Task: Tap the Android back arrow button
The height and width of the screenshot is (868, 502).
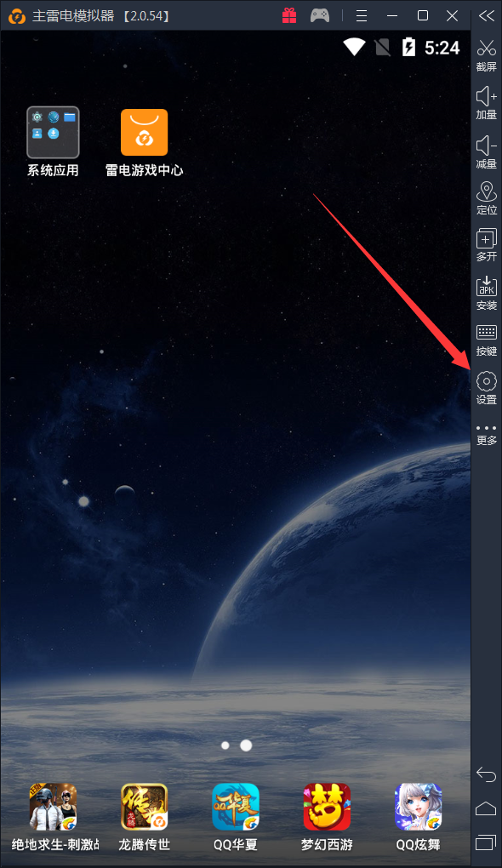Action: pyautogui.click(x=486, y=774)
